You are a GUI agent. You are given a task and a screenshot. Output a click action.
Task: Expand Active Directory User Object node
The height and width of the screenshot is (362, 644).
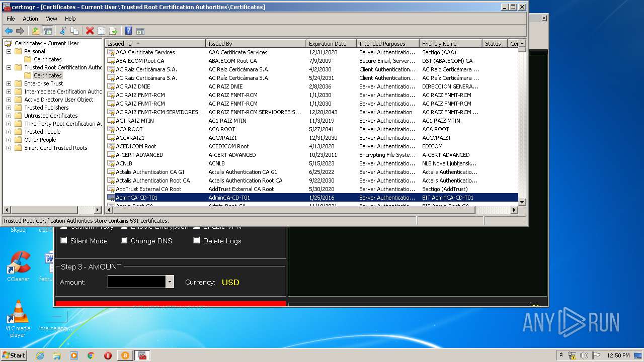(x=9, y=100)
